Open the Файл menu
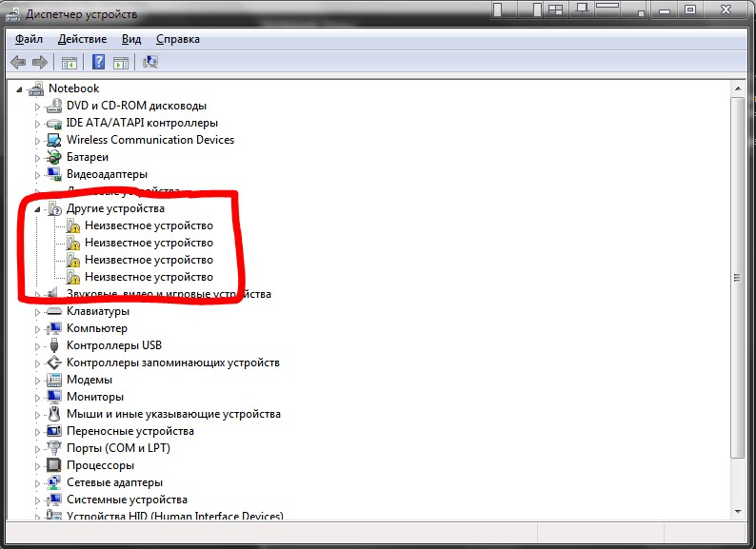This screenshot has height=549, width=756. (29, 39)
